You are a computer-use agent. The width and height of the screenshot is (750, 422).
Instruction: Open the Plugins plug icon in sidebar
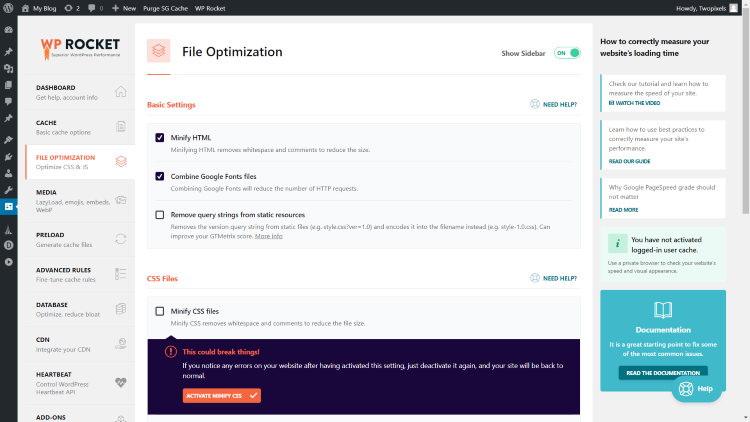tap(9, 156)
